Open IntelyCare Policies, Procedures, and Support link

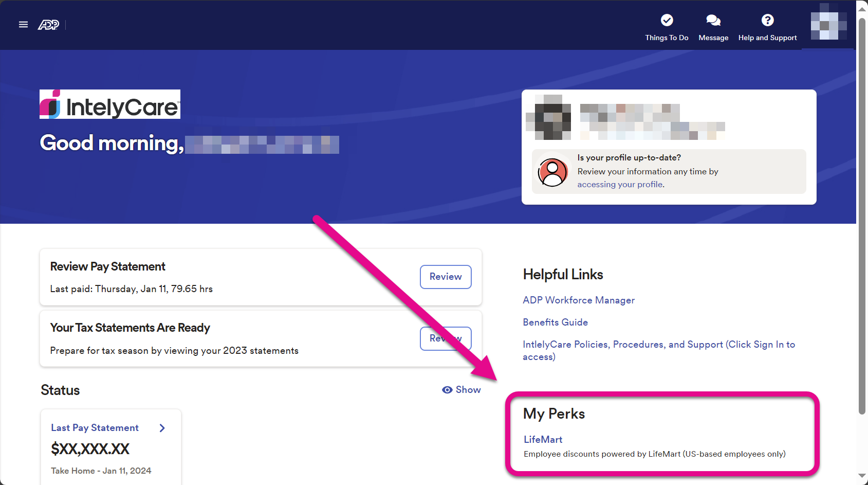coord(659,350)
